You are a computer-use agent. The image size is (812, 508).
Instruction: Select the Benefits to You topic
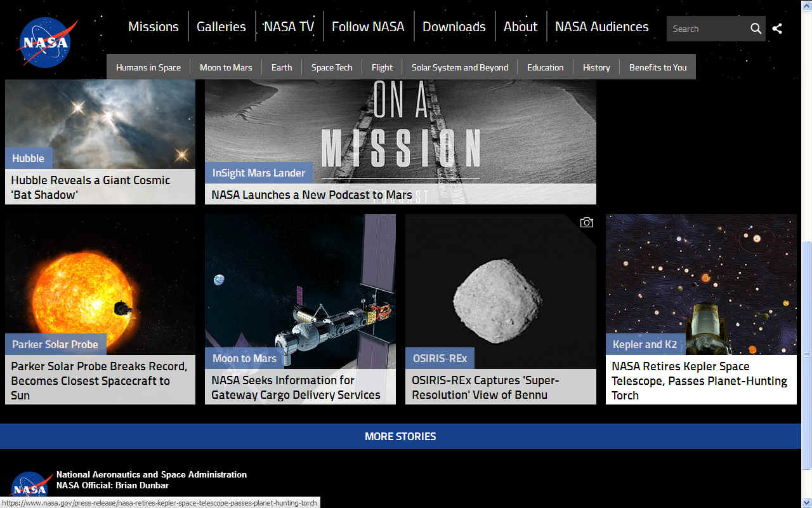(x=658, y=67)
